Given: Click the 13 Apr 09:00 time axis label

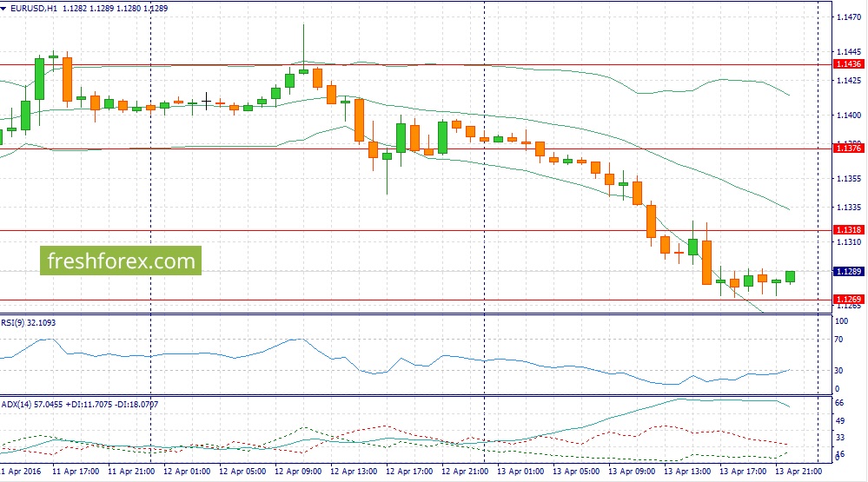Looking at the screenshot, I should [631, 470].
